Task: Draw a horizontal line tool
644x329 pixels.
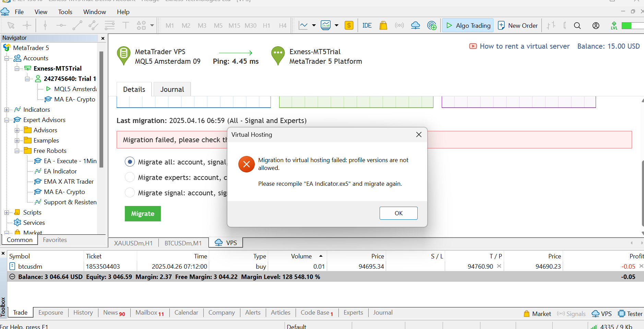Action: pyautogui.click(x=61, y=25)
